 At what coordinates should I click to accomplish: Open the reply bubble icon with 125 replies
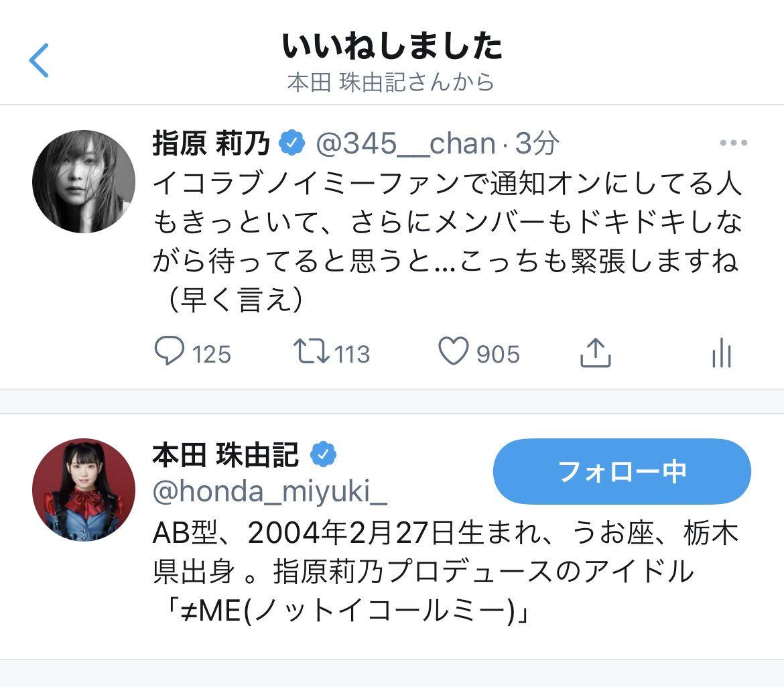click(170, 351)
